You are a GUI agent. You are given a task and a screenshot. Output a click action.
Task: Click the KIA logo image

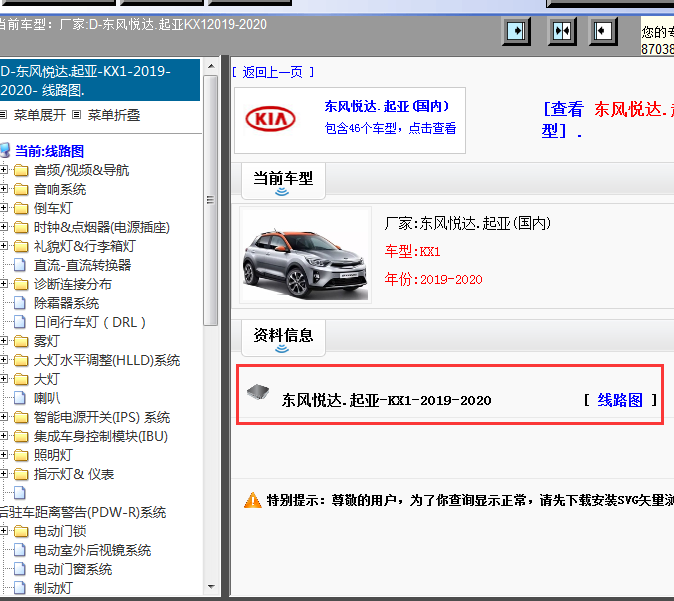coord(270,119)
